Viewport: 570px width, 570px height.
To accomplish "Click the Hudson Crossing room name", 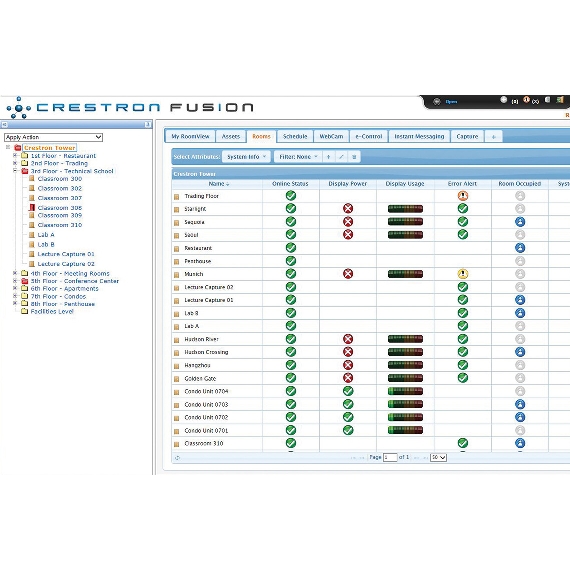I will pyautogui.click(x=206, y=352).
